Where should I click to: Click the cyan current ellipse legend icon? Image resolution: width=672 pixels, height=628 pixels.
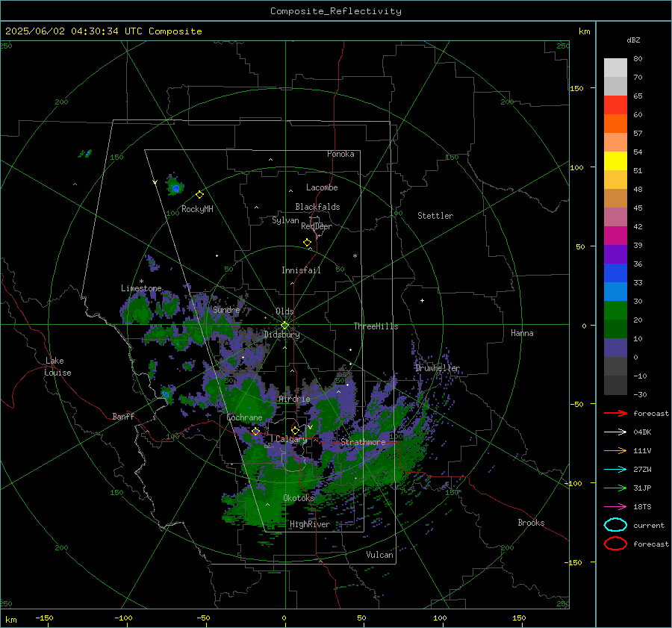pos(615,525)
